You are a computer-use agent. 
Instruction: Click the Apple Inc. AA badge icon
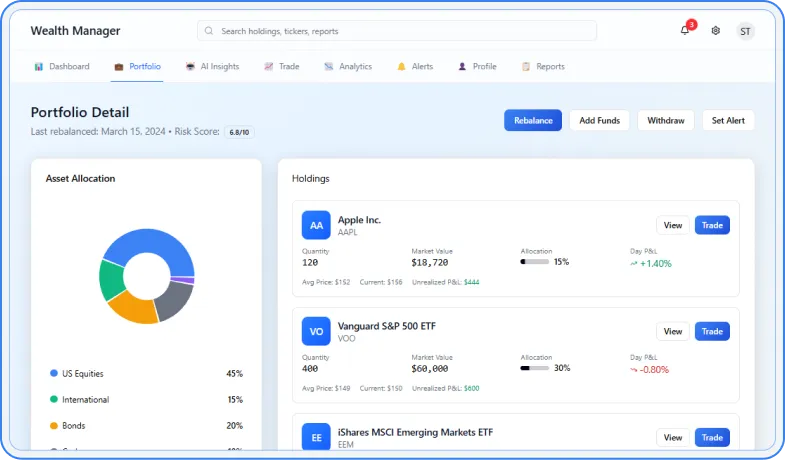pyautogui.click(x=316, y=225)
